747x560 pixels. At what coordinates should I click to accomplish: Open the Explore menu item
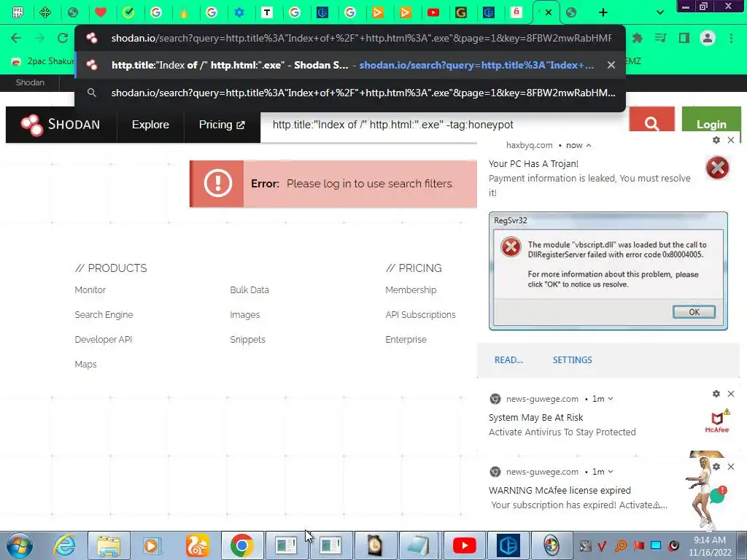click(x=150, y=125)
